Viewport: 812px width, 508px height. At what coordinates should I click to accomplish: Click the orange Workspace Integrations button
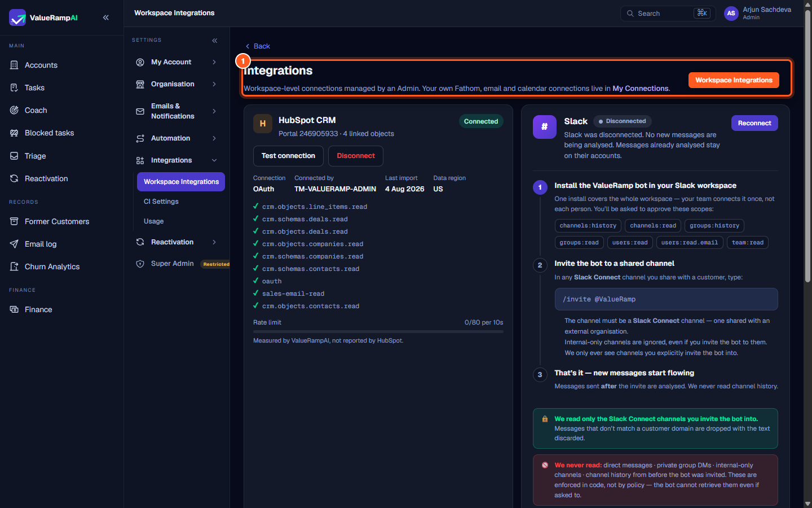tap(734, 80)
